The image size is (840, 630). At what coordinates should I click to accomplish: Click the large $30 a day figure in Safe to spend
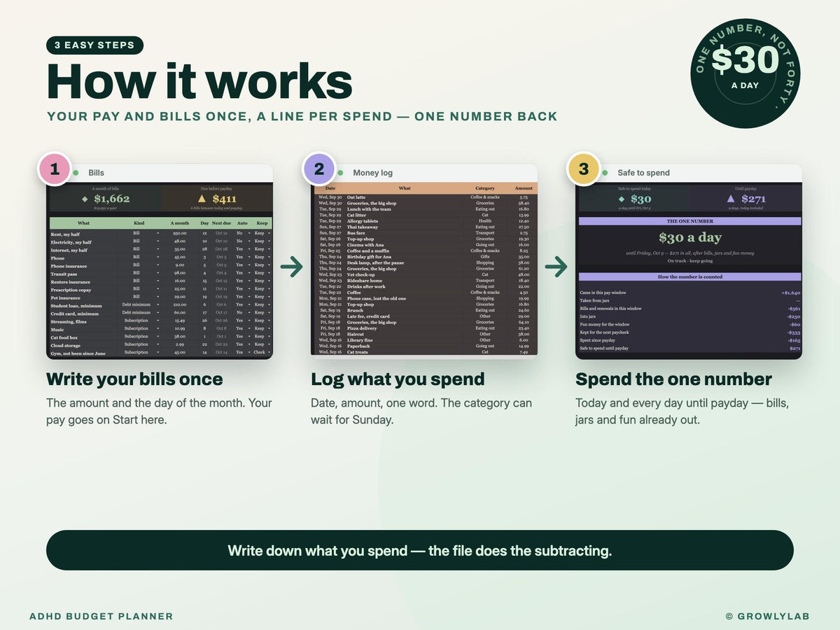pyautogui.click(x=690, y=238)
